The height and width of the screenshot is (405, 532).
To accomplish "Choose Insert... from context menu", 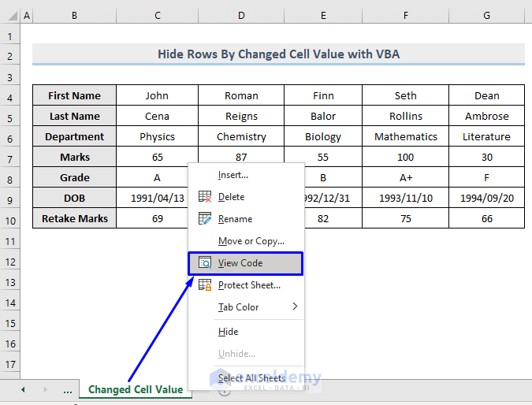I will (x=233, y=175).
